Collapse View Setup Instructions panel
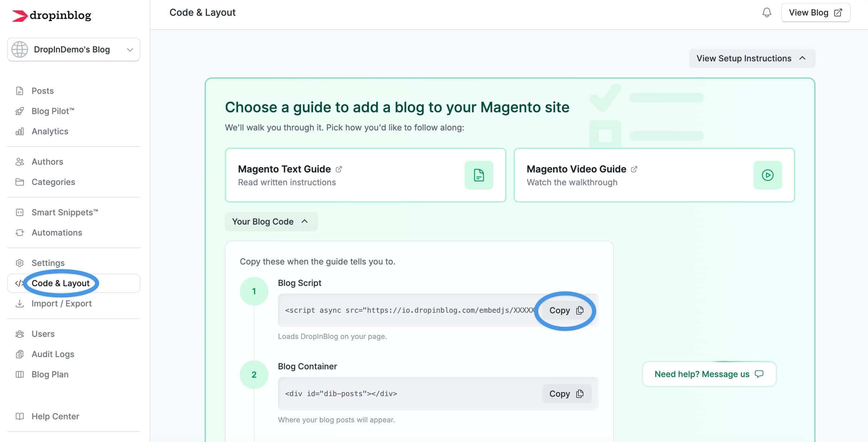The image size is (868, 442). 752,58
